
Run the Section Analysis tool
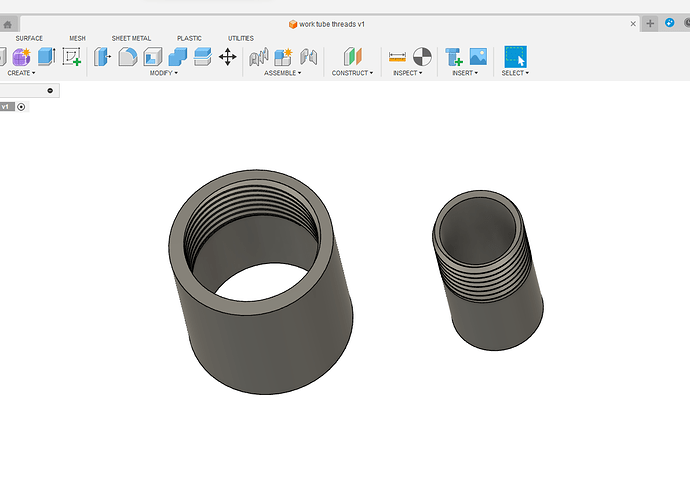422,57
